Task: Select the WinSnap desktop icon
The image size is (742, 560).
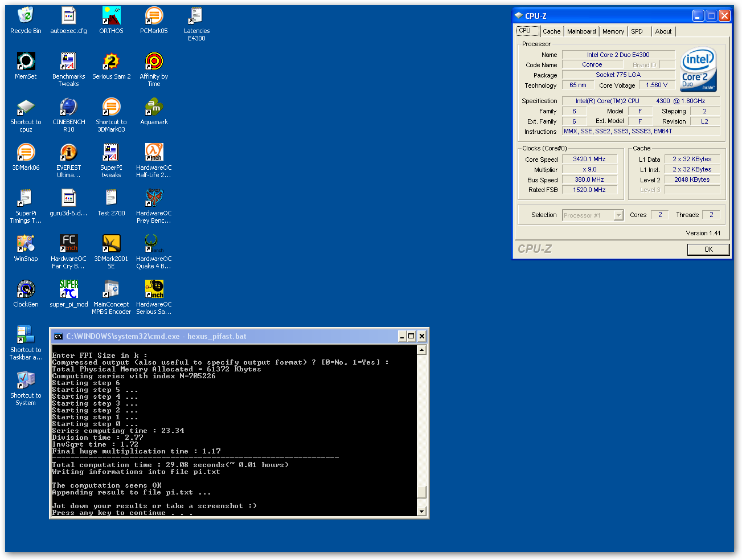Action: click(x=26, y=244)
